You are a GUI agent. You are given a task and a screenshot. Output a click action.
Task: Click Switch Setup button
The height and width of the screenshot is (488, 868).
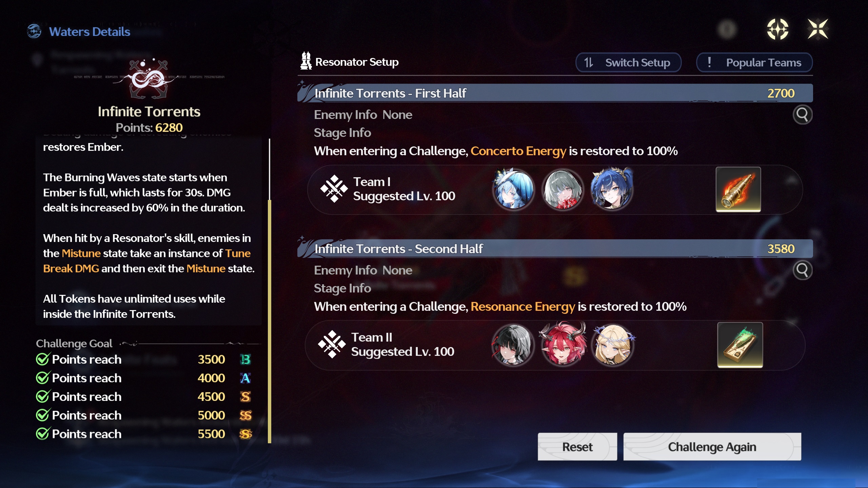(x=628, y=63)
